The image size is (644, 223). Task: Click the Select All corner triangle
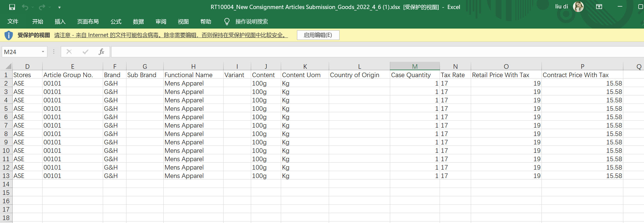[8, 66]
